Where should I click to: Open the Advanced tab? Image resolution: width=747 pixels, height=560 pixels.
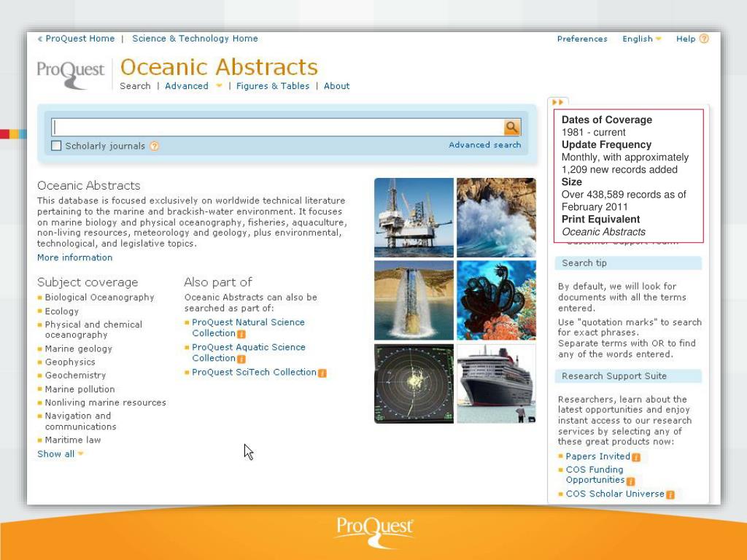tap(187, 86)
